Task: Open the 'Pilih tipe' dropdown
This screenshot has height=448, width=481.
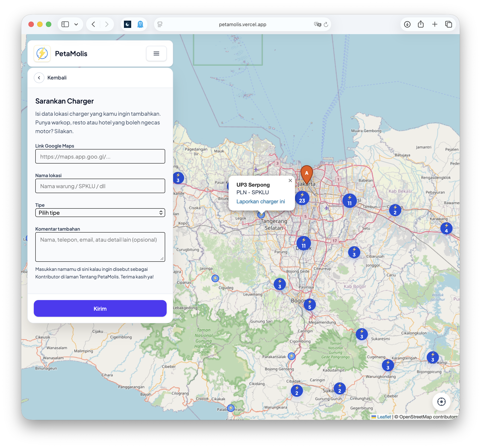Action: click(100, 212)
